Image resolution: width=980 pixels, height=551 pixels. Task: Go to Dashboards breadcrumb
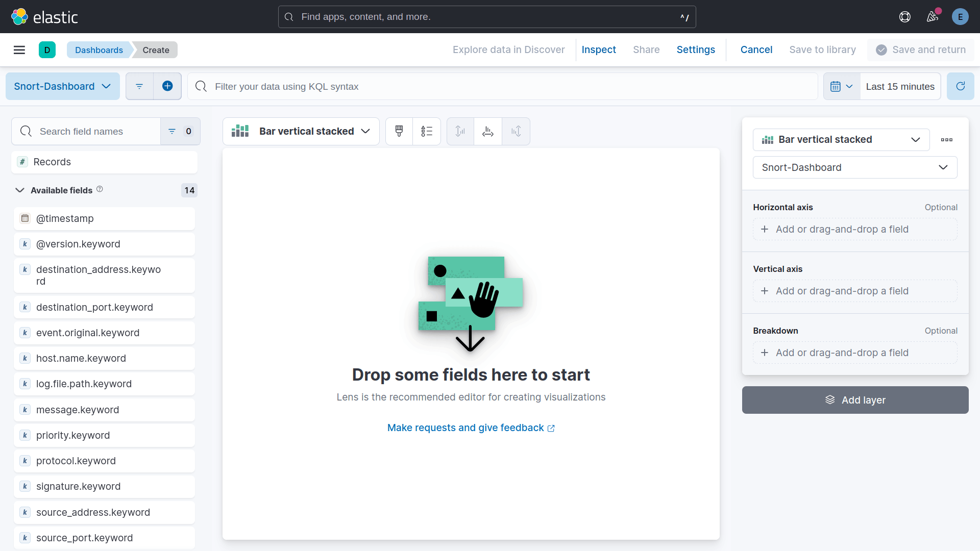pos(99,50)
